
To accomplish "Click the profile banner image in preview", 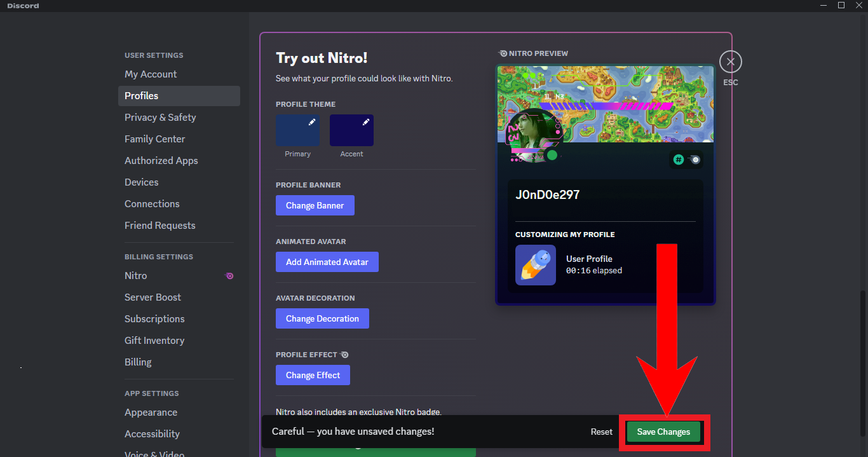I will 606,104.
